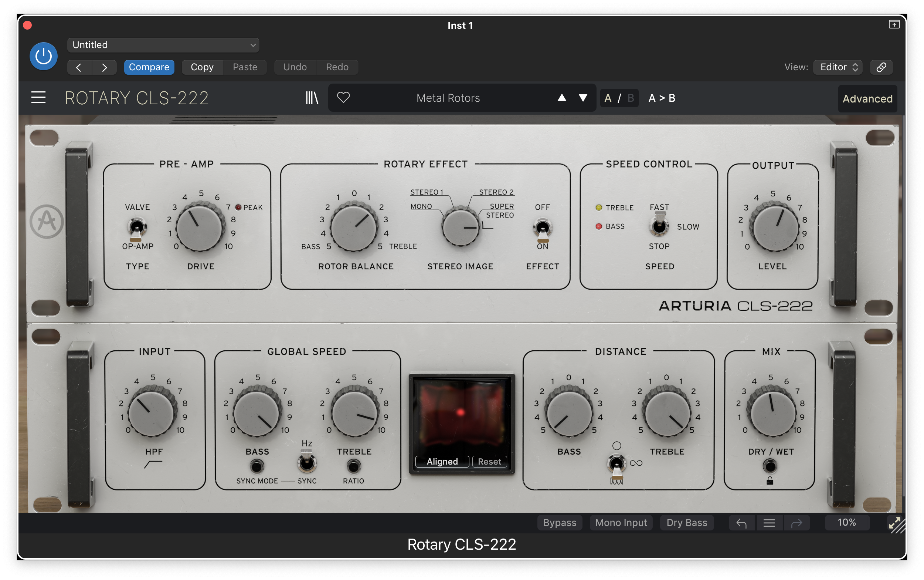This screenshot has height=580, width=924.
Task: Flip the EFFECT OFF/ON switch
Action: pyautogui.click(x=543, y=229)
